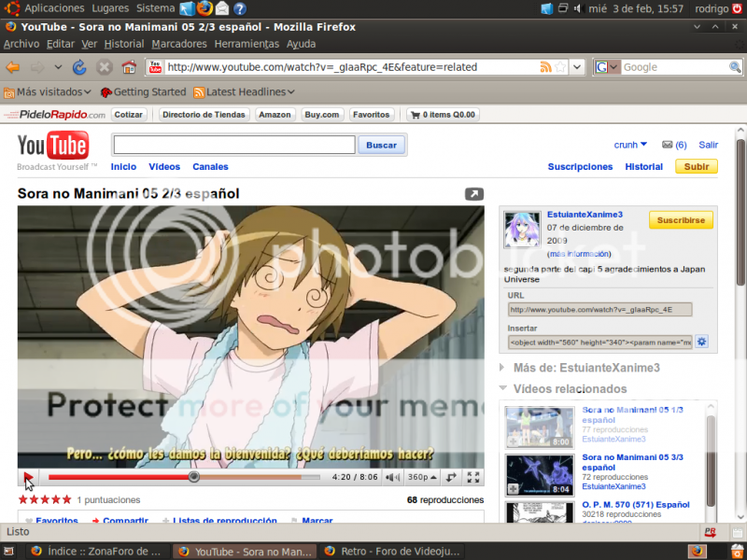Click the RSS feed icon in the URL bar

545,67
